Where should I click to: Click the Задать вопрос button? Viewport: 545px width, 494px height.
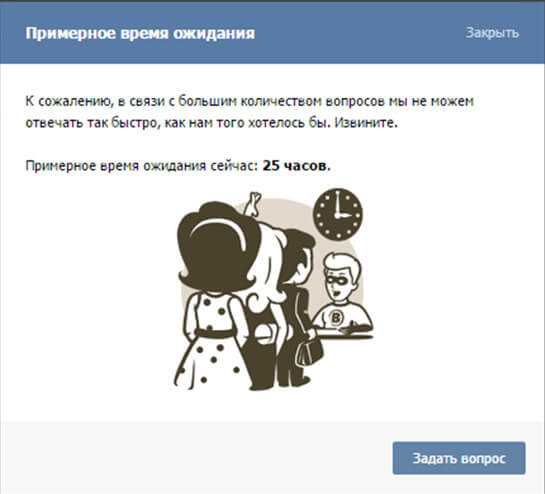(459, 458)
